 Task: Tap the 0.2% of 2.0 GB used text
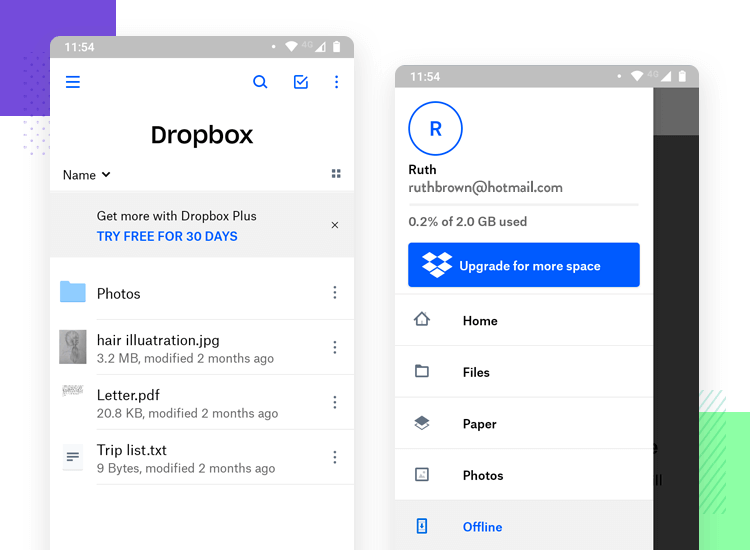(x=468, y=222)
